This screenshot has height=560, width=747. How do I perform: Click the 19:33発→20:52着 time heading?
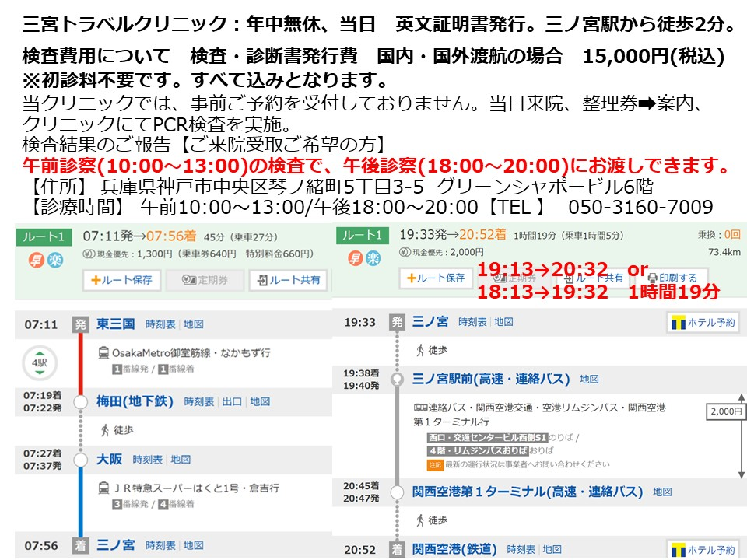pyautogui.click(x=453, y=234)
